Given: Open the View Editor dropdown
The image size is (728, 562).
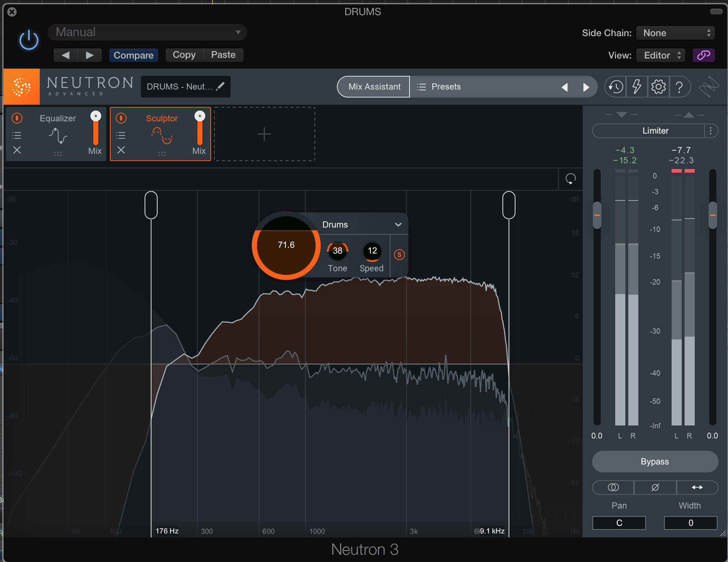Looking at the screenshot, I should click(x=660, y=55).
